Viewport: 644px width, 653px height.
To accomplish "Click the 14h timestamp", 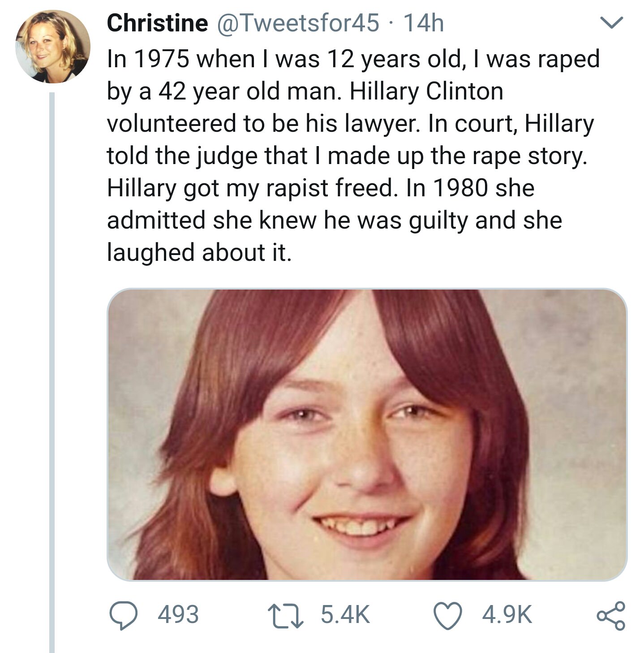I will (x=424, y=22).
